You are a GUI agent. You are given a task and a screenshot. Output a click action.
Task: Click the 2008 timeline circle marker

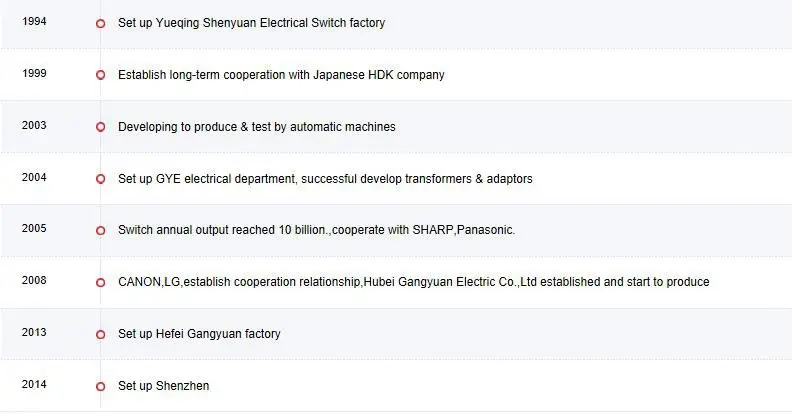tap(100, 282)
